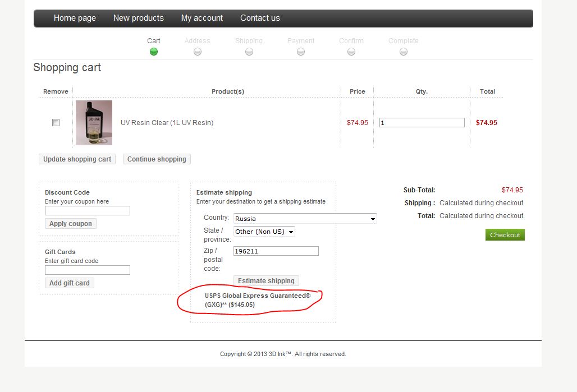
Task: Click the Confirm step circle indicator
Action: coord(351,52)
